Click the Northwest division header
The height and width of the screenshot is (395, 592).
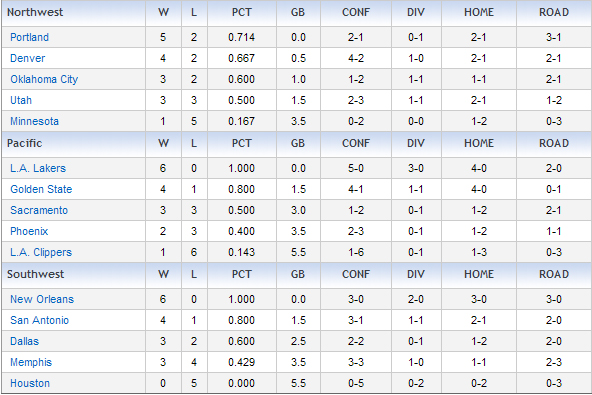click(x=35, y=12)
